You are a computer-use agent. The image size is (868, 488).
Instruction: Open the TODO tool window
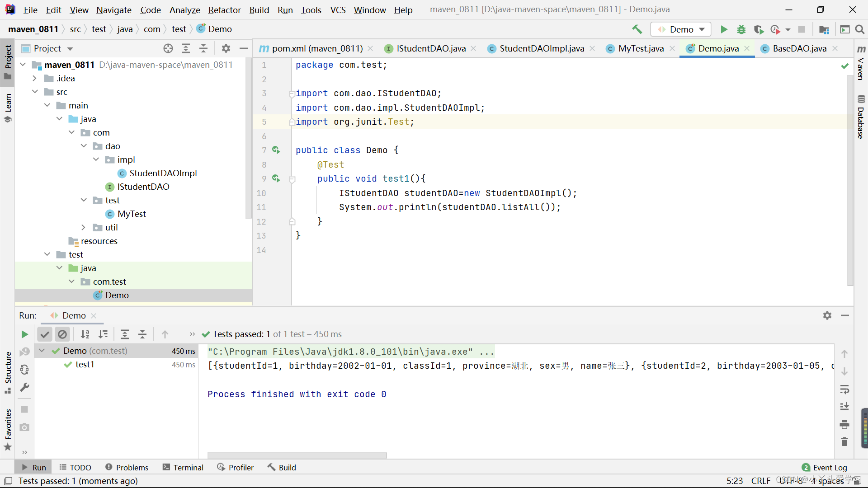click(75, 468)
